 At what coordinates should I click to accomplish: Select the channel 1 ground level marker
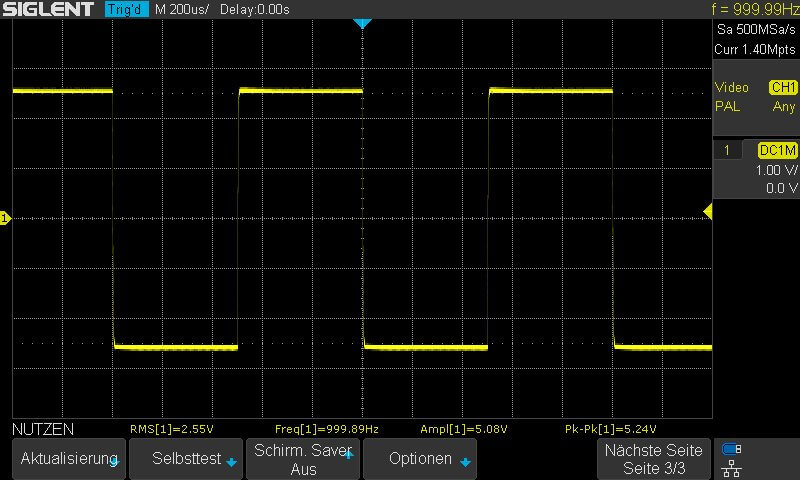click(5, 218)
